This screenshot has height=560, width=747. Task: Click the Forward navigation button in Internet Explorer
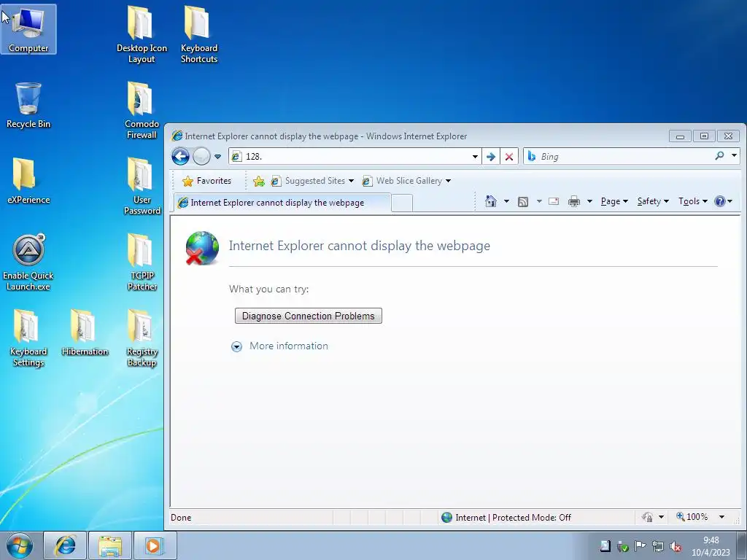(201, 156)
